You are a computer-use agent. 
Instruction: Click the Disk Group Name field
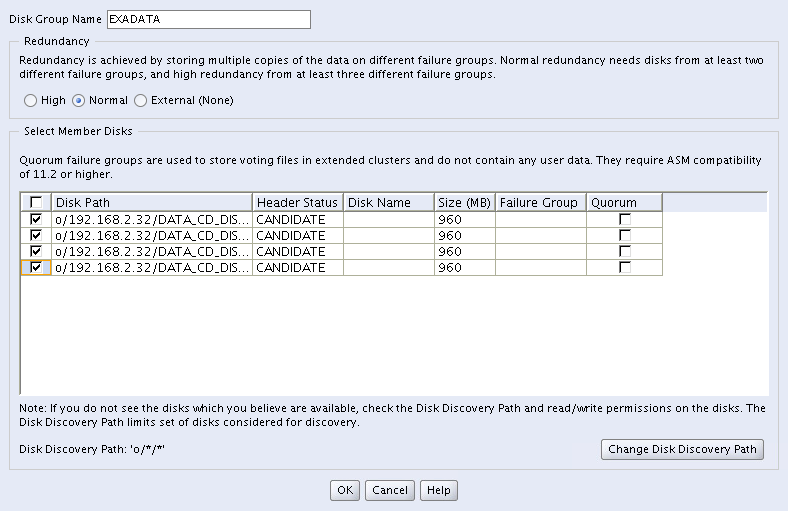coord(208,19)
